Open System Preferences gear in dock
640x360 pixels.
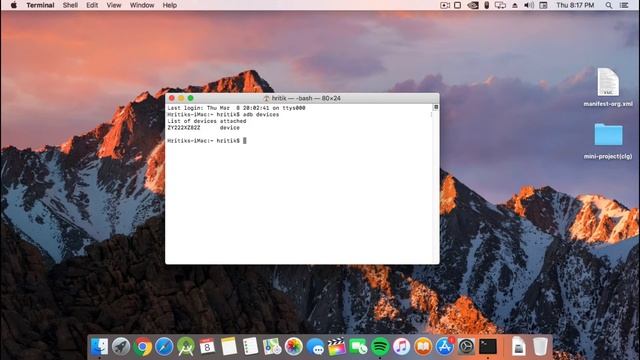466,347
